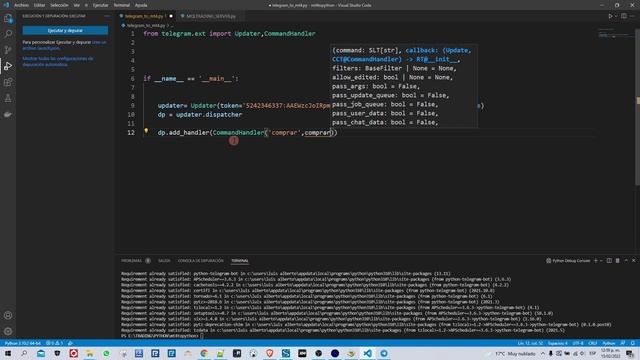Open the Terminal menu

[x=122, y=5]
